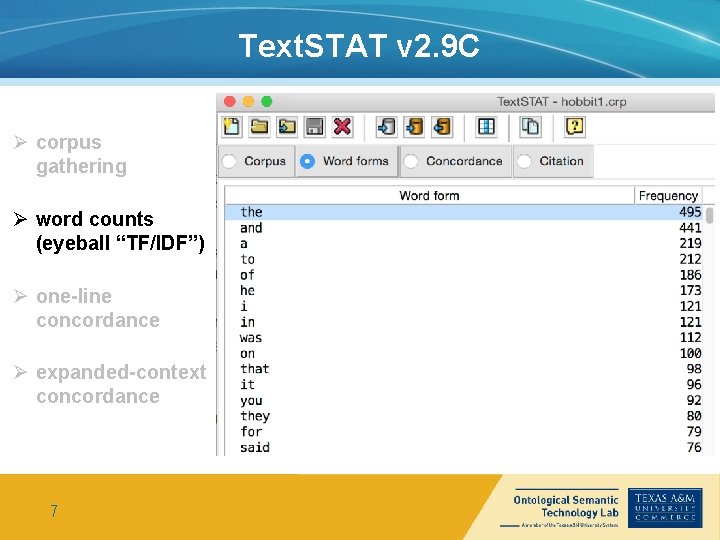
Task: Click the frequency value 441
Action: [690, 228]
